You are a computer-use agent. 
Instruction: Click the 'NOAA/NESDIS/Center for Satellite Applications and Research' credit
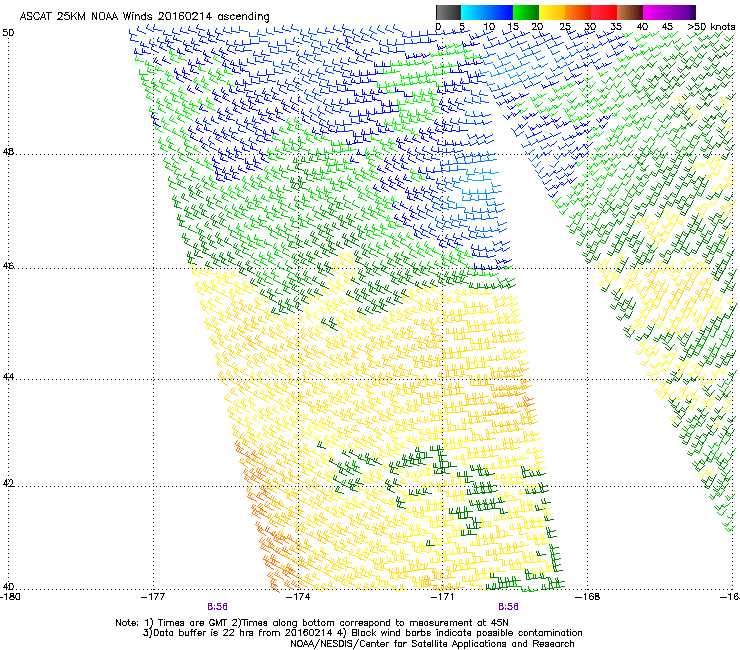pos(432,643)
